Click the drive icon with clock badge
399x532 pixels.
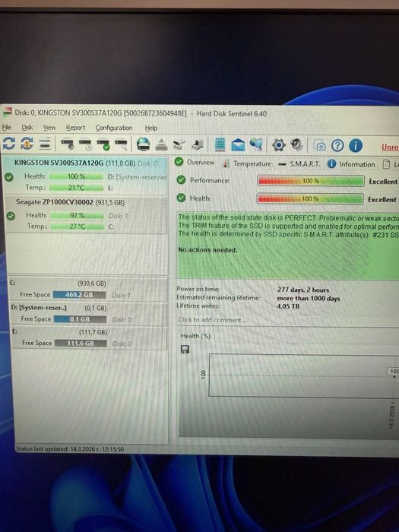(85, 145)
